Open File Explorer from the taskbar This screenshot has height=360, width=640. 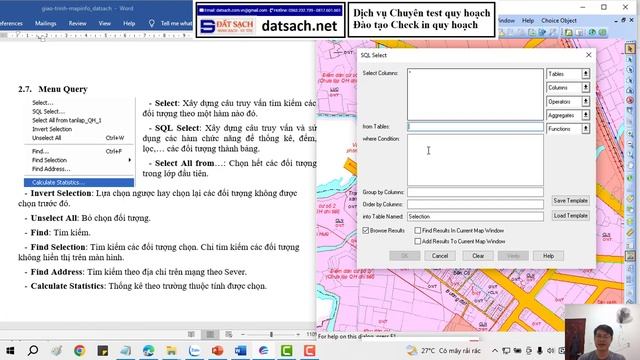pyautogui.click(x=171, y=351)
